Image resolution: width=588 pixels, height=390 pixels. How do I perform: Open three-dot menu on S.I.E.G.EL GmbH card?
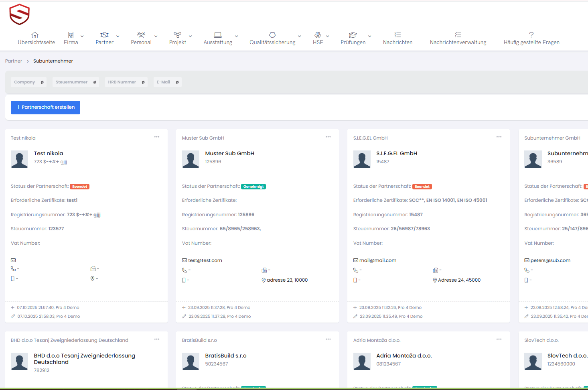pos(499,137)
